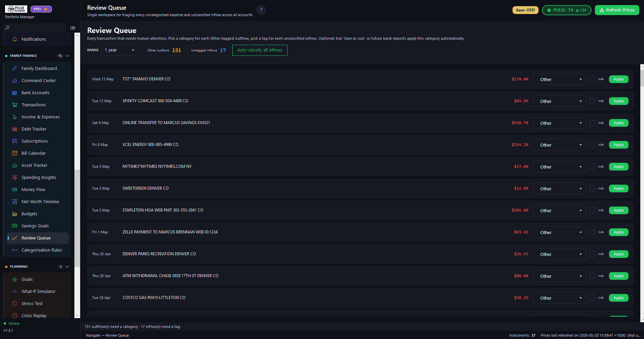Screen dimensions: 644x339
Task: Click Auto-classify all inflows button
Action: (260, 50)
